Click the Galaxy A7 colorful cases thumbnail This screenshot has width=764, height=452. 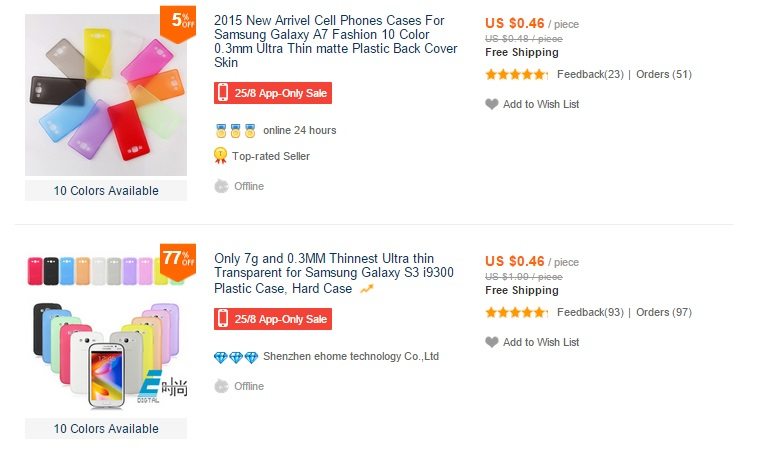(106, 95)
